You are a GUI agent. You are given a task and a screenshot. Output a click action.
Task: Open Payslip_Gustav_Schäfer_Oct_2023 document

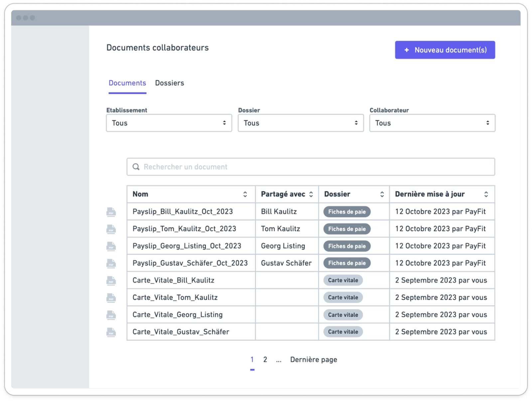190,263
